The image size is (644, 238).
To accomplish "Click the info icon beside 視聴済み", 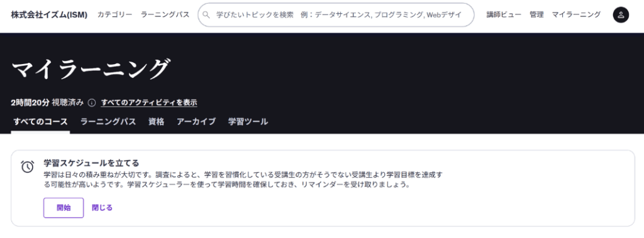I will 92,102.
